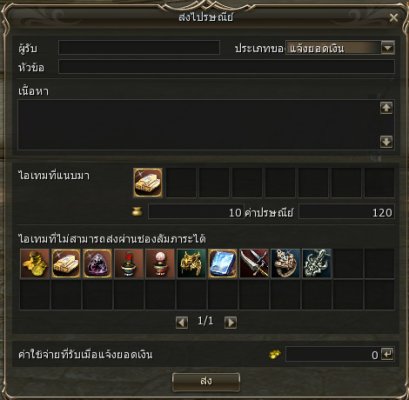The width and height of the screenshot is (409, 400).
Task: Open the mail type dropdown arrow
Action: pos(388,48)
